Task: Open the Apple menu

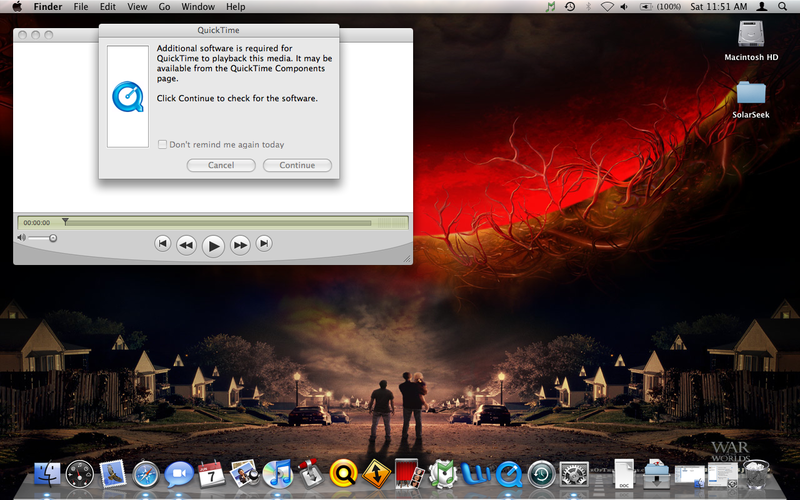Action: click(x=17, y=7)
